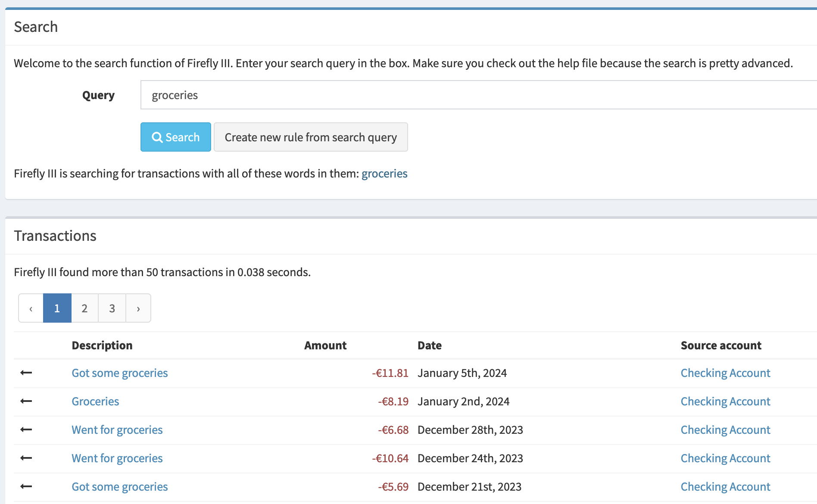
Task: Open the January 5th Got some groceries transaction
Action: pos(119,373)
